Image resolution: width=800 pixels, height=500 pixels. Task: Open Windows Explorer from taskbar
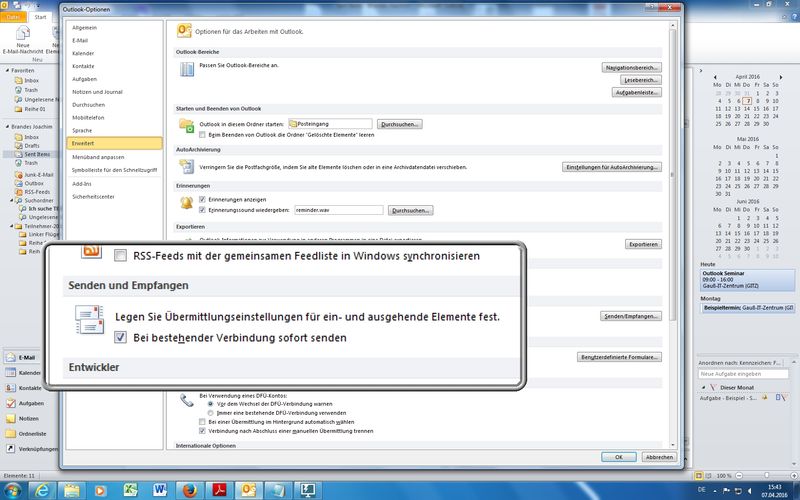tap(71, 490)
